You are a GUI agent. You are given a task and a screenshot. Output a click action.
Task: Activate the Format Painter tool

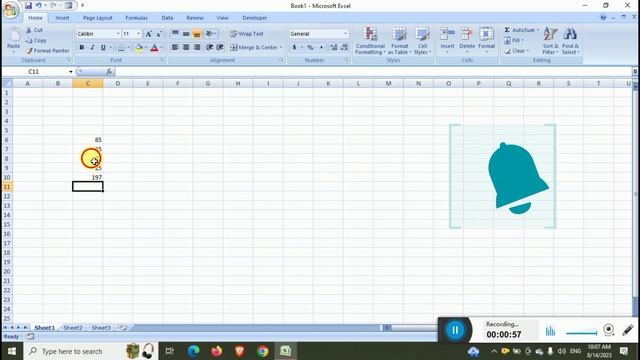[x=47, y=51]
